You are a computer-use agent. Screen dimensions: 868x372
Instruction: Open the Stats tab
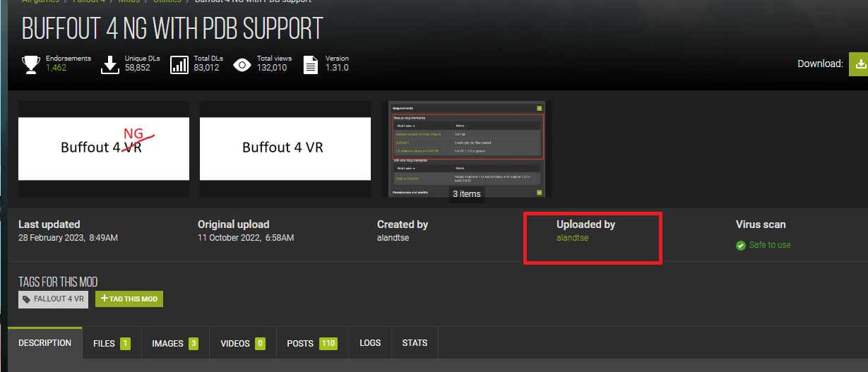415,343
